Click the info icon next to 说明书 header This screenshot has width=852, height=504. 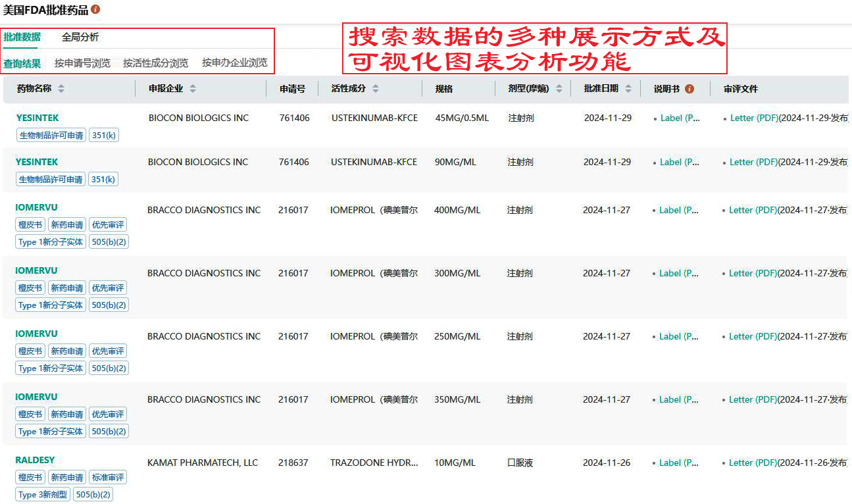click(x=689, y=89)
